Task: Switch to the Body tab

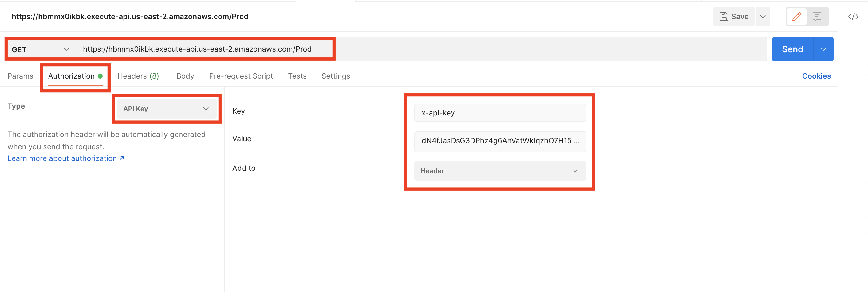Action: (185, 76)
